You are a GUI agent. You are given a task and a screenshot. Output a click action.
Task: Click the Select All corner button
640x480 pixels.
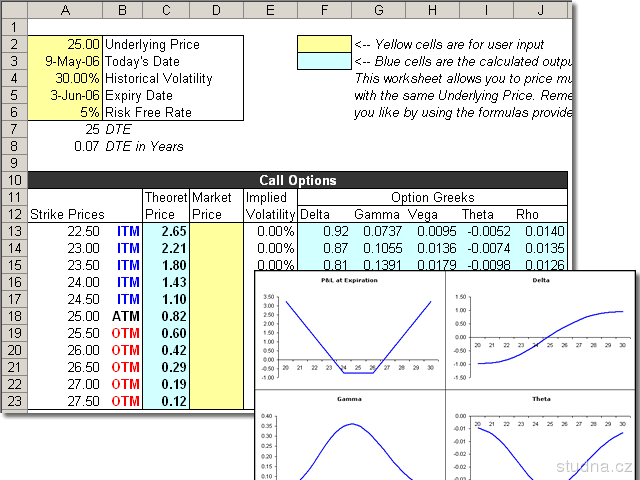(x=13, y=10)
